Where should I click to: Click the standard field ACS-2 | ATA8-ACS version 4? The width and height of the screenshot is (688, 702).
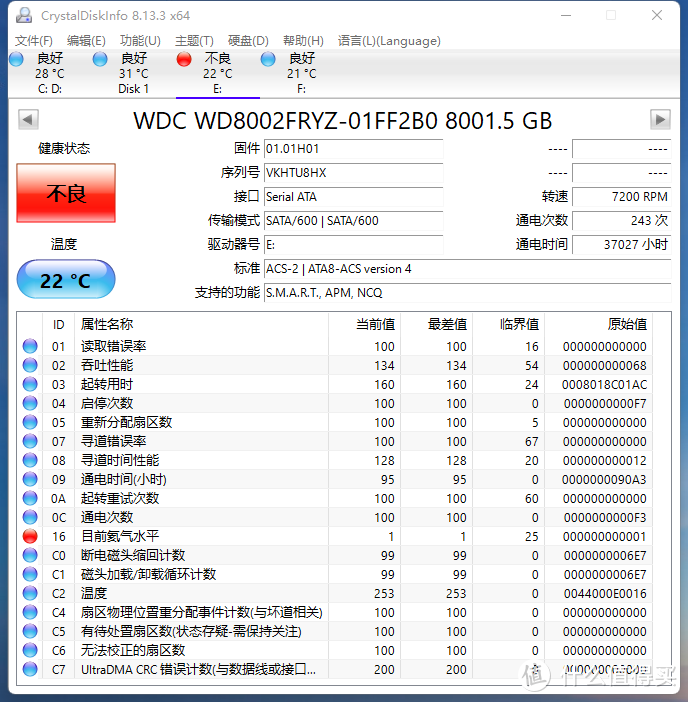467,269
